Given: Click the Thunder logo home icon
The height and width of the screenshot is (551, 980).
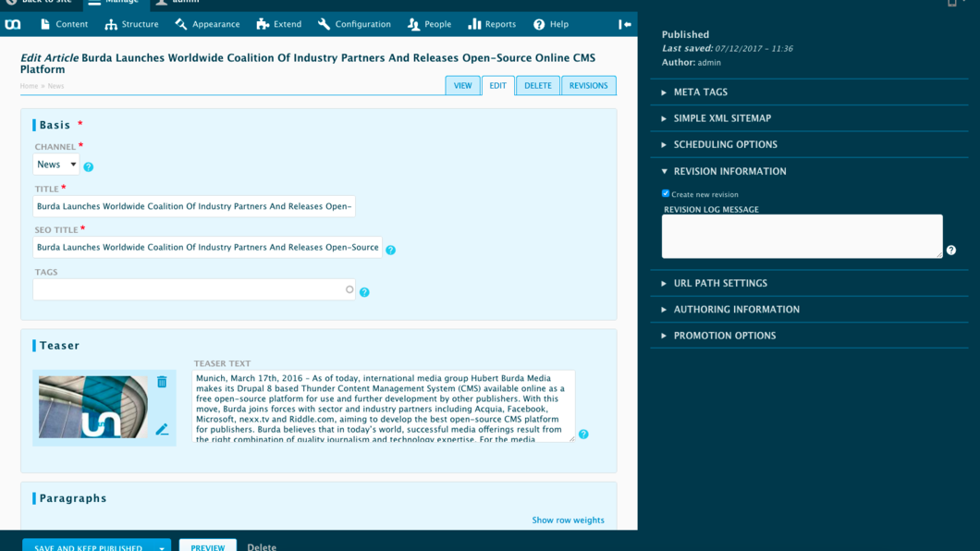Looking at the screenshot, I should click(x=13, y=24).
